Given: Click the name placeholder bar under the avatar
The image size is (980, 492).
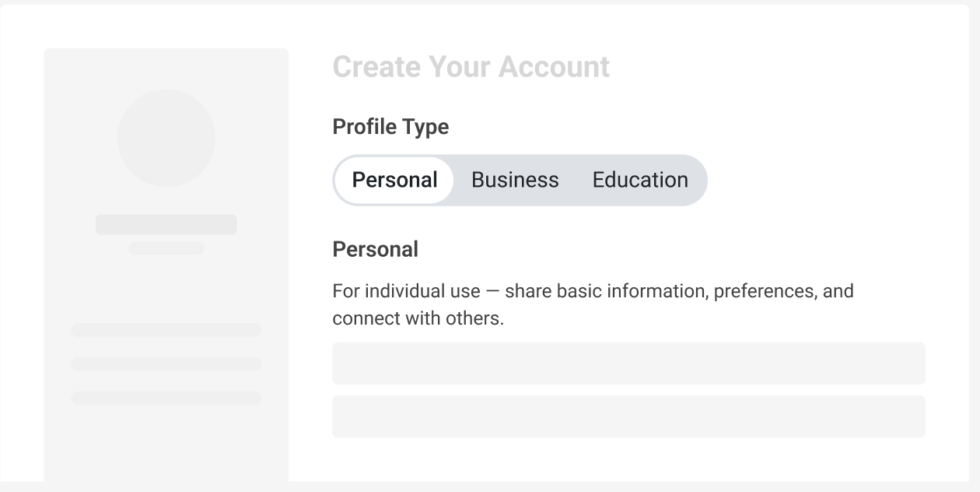Looking at the screenshot, I should 166,224.
